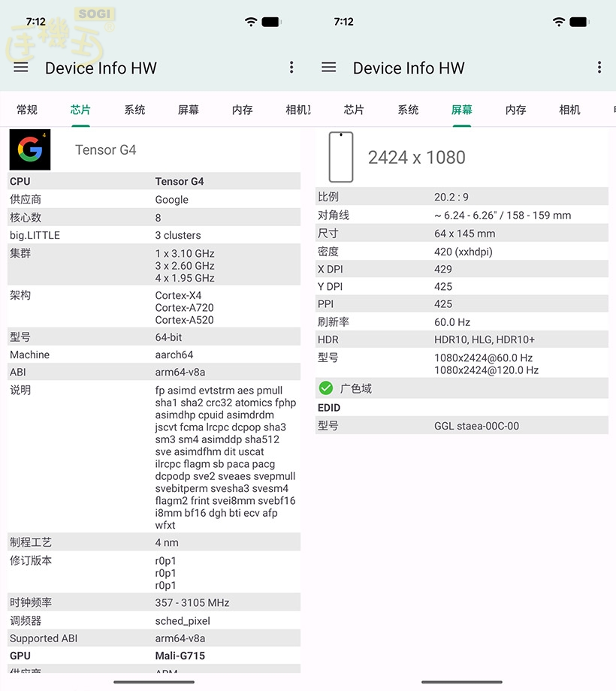Image resolution: width=616 pixels, height=691 pixels.
Task: Open 相机 tab on right screen
Action: [569, 110]
